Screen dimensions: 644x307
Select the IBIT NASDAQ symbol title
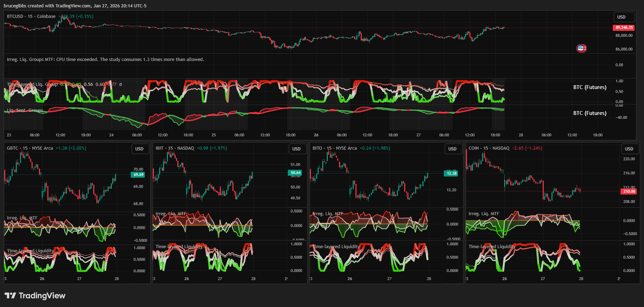pos(175,148)
